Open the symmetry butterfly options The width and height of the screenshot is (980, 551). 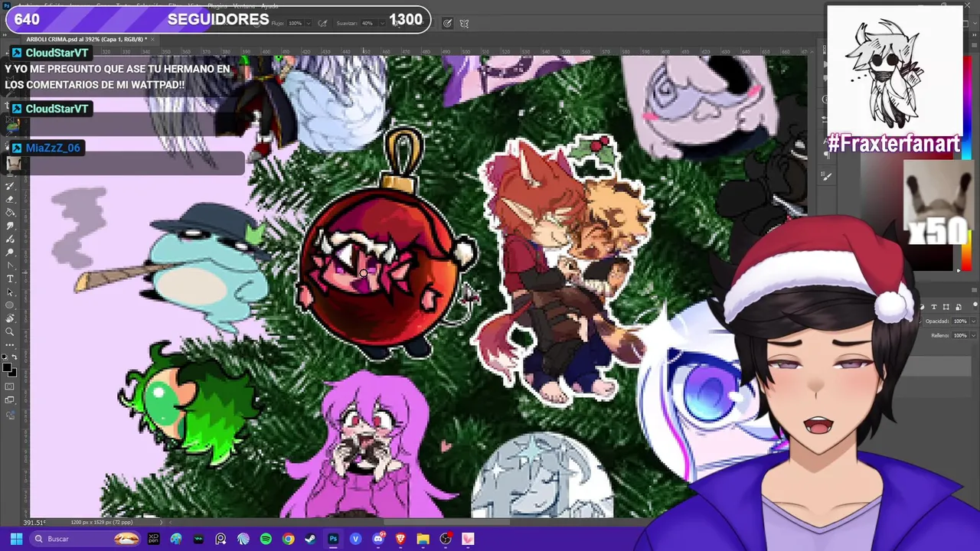[464, 24]
